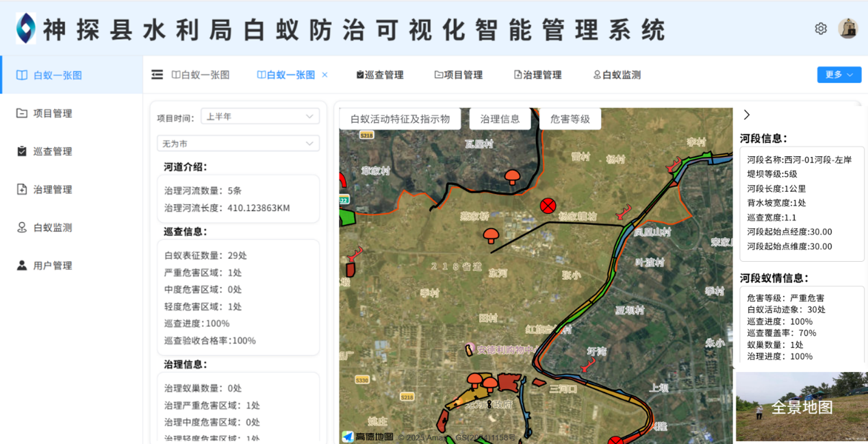Click the 高德地图 logo on map
868x444 pixels.
(x=368, y=436)
